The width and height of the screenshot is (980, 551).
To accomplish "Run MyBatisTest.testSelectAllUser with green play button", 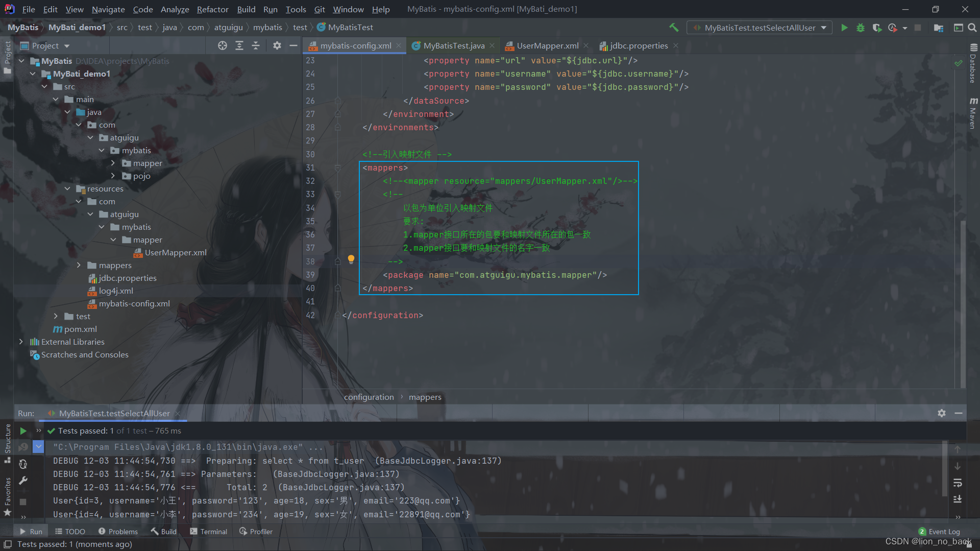I will point(844,28).
